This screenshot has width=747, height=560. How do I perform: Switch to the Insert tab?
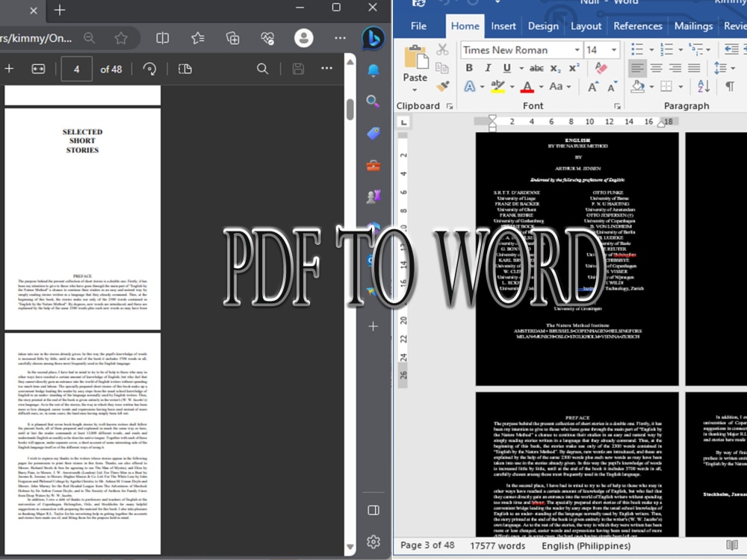tap(503, 26)
